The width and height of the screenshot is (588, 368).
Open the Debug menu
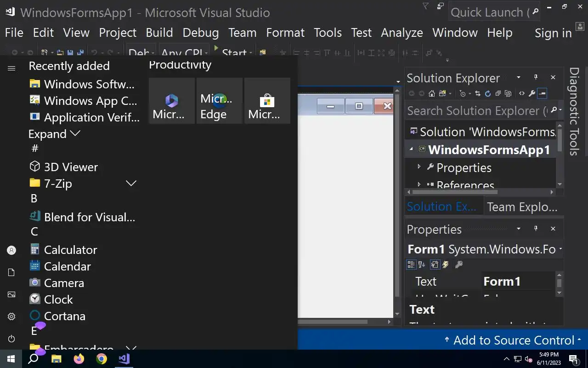point(201,33)
